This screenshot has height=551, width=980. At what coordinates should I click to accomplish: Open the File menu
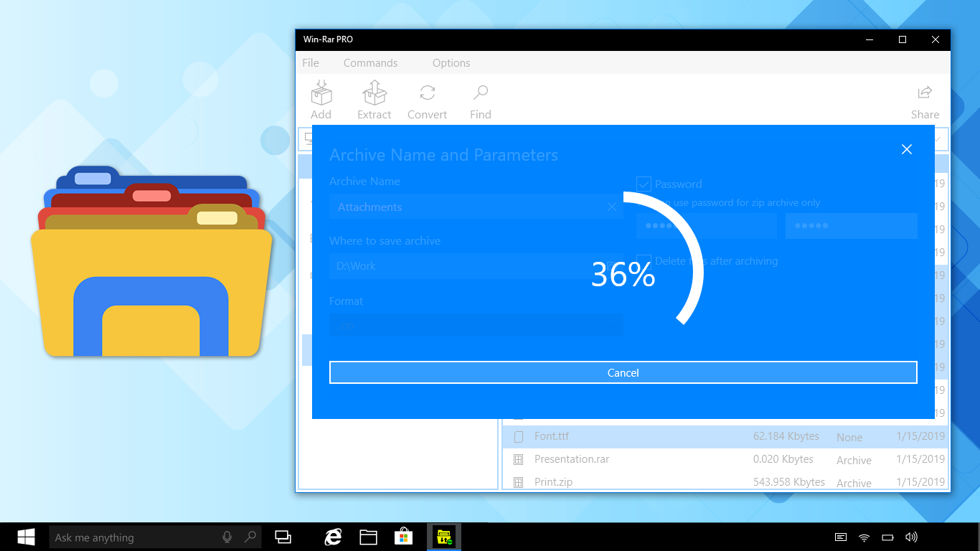click(x=311, y=62)
